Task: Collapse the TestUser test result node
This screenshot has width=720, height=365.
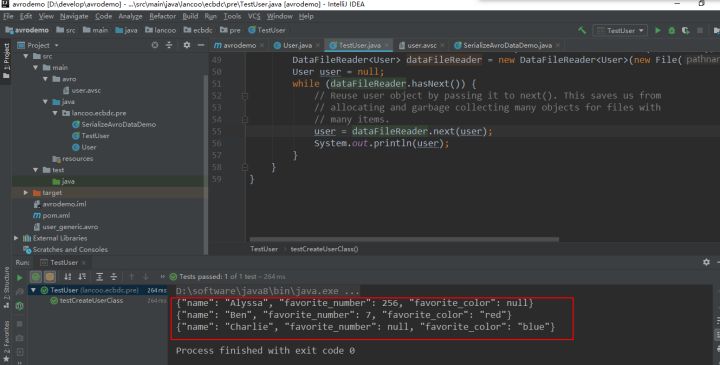Action: 33,290
